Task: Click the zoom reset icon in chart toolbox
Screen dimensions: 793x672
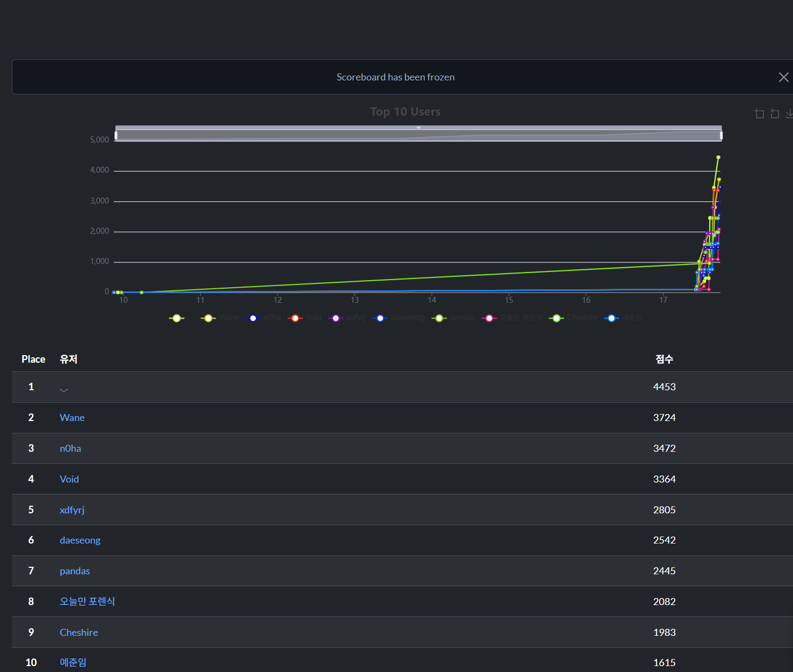Action: (775, 113)
